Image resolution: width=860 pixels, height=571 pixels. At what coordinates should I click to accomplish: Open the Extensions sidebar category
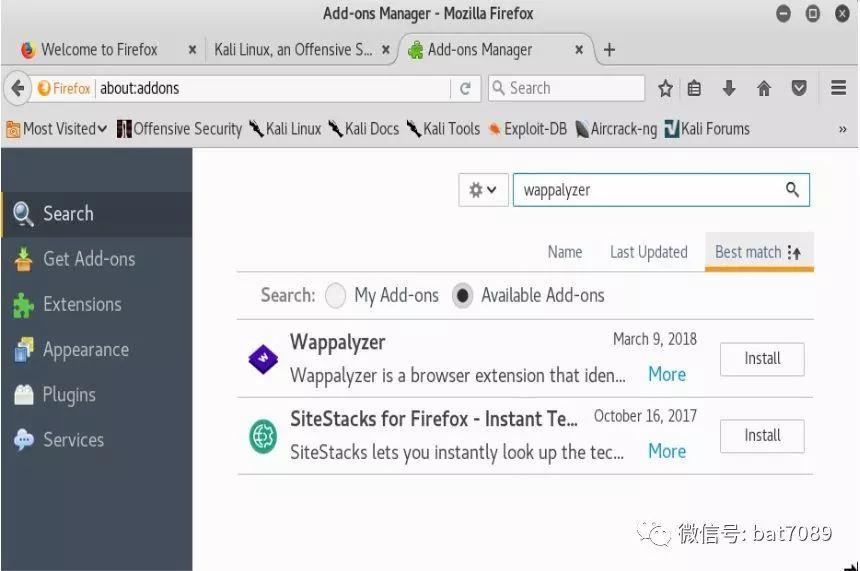[x=81, y=304]
